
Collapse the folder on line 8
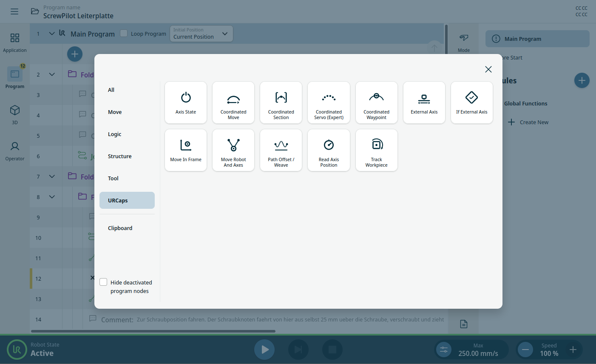click(x=52, y=197)
